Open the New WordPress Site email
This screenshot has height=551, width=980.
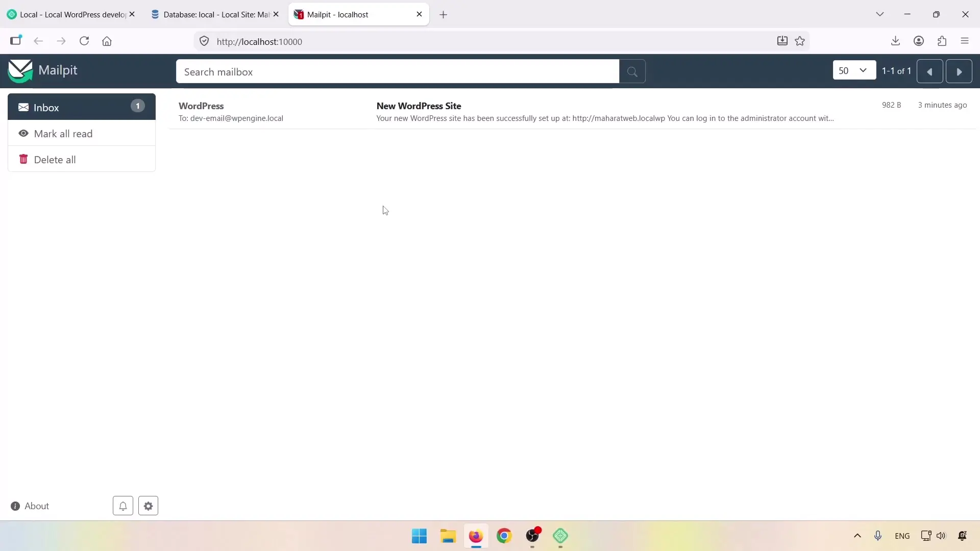click(572, 112)
